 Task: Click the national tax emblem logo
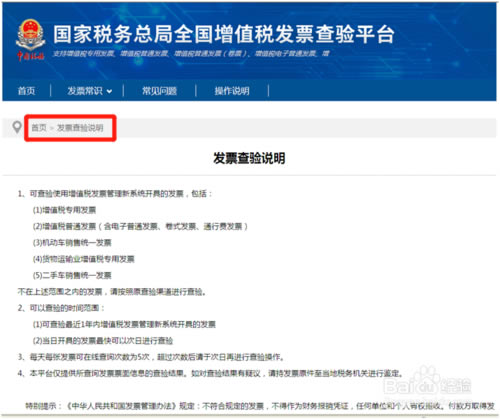click(30, 39)
